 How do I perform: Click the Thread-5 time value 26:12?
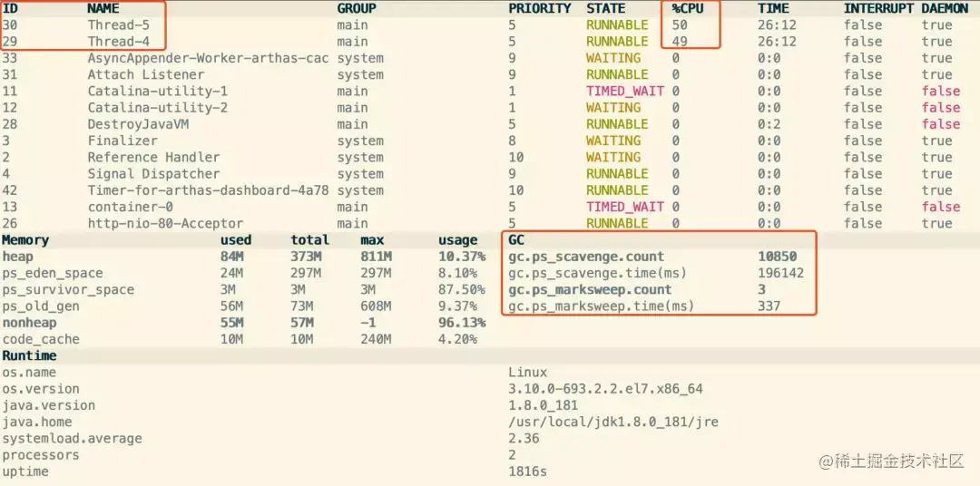[778, 25]
